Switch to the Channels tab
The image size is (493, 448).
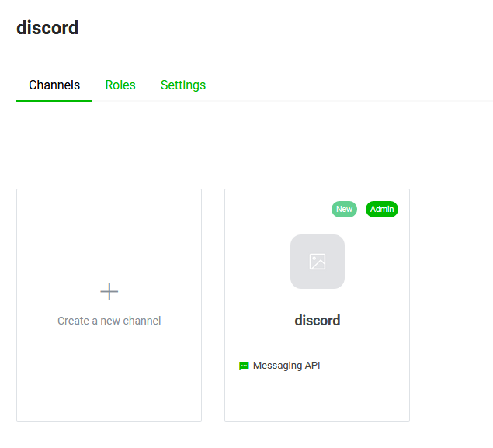[x=54, y=85]
